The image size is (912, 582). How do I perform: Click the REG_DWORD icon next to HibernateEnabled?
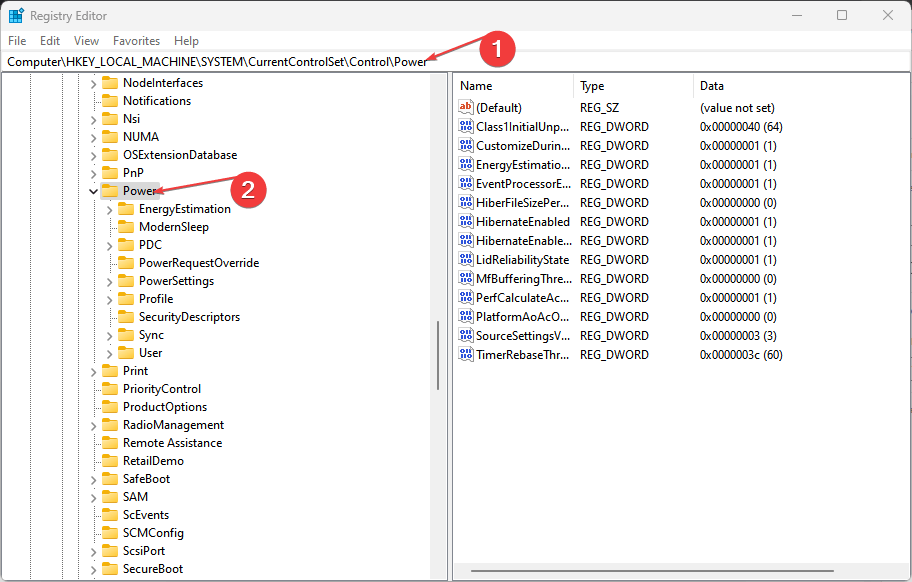[465, 221]
